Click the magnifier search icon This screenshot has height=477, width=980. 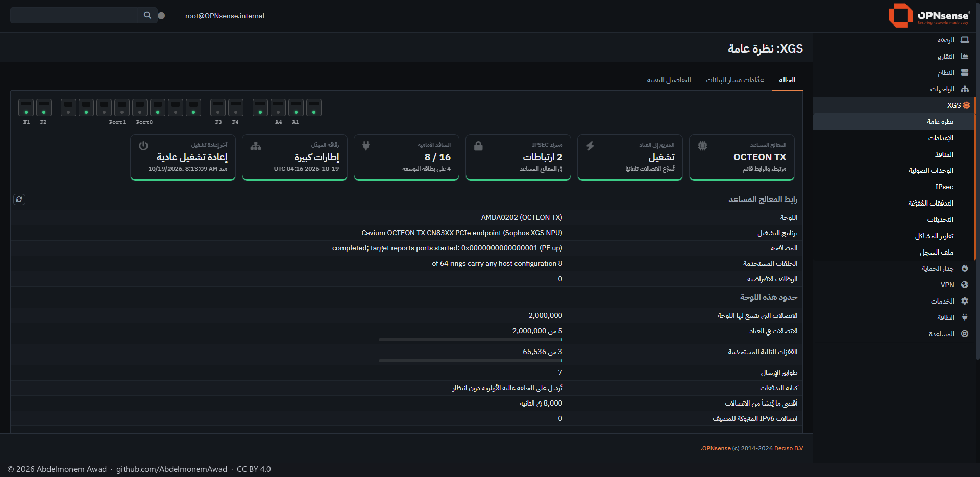[x=148, y=15]
